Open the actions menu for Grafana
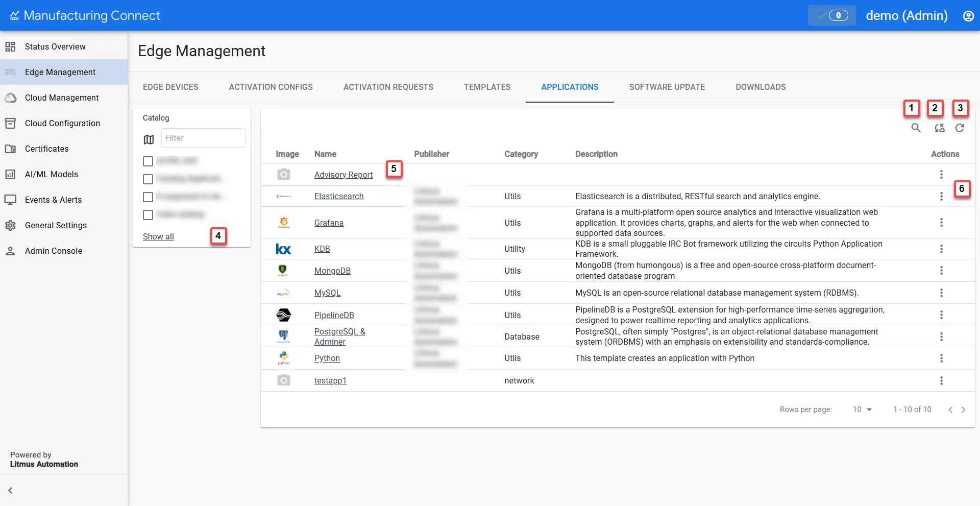This screenshot has width=980, height=506. pos(941,223)
